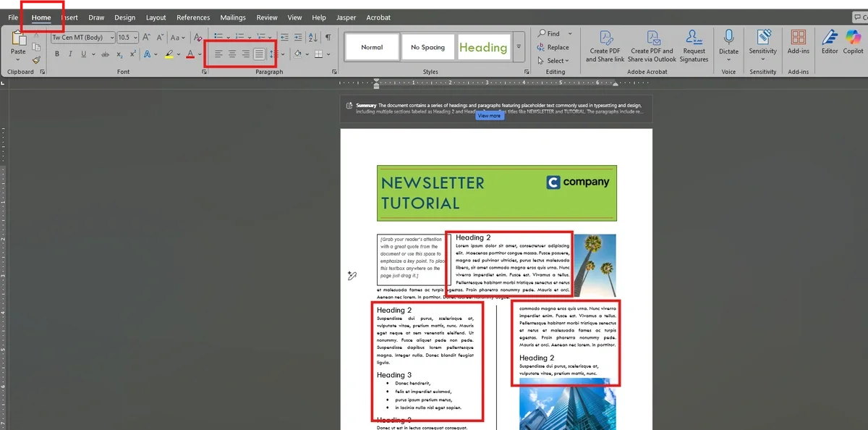The width and height of the screenshot is (868, 430).
Task: Open the font name dropdown
Action: 111,38
